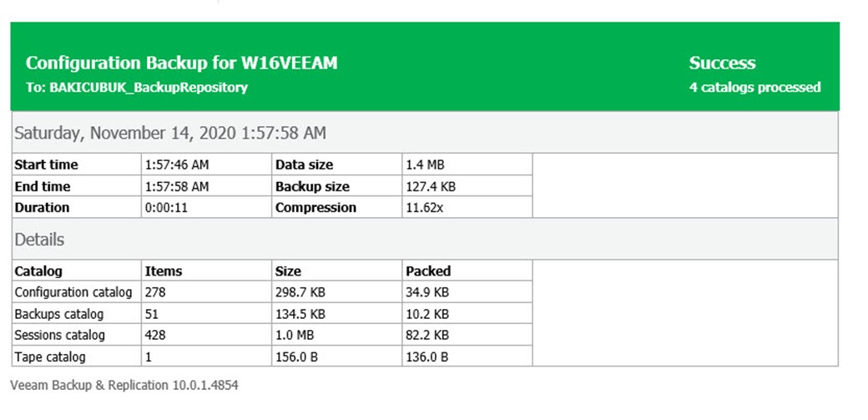Click the Packed column header
868x420 pixels.
pyautogui.click(x=428, y=271)
